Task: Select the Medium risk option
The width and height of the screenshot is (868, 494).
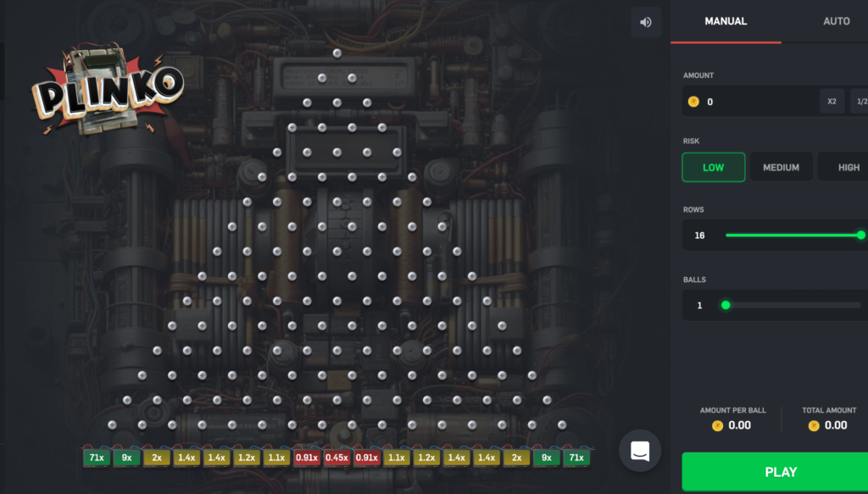Action: 781,167
